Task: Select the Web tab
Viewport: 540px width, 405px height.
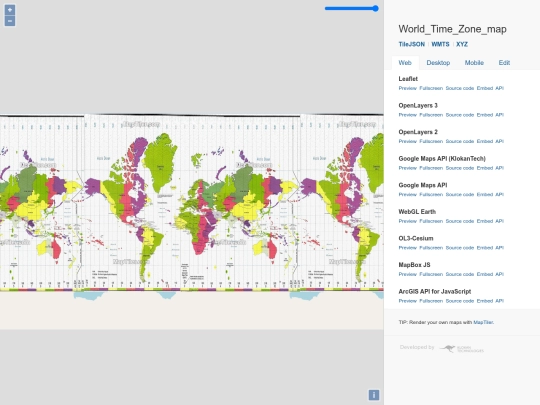Action: (x=405, y=63)
